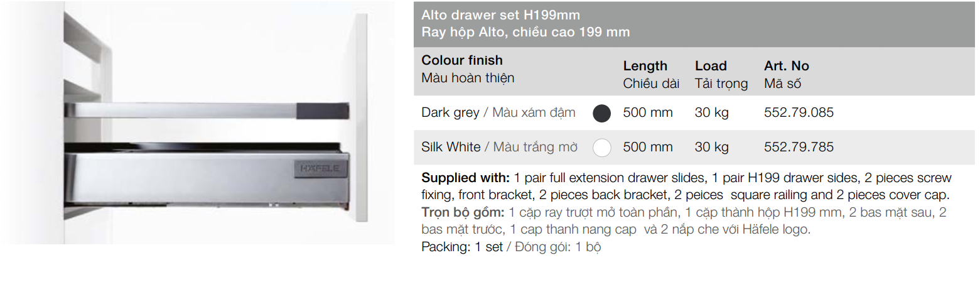Click the Packing: 1 set text
The height and width of the screenshot is (287, 980).
click(462, 247)
